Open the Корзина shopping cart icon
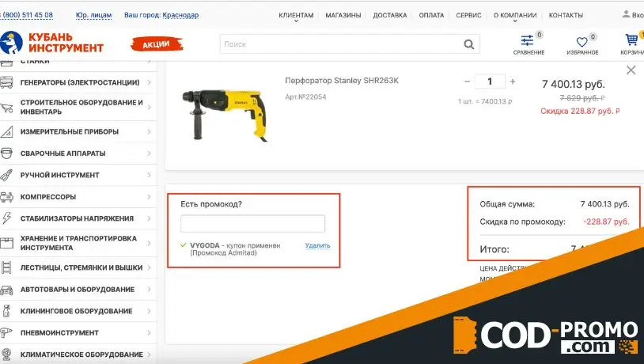 (x=631, y=41)
